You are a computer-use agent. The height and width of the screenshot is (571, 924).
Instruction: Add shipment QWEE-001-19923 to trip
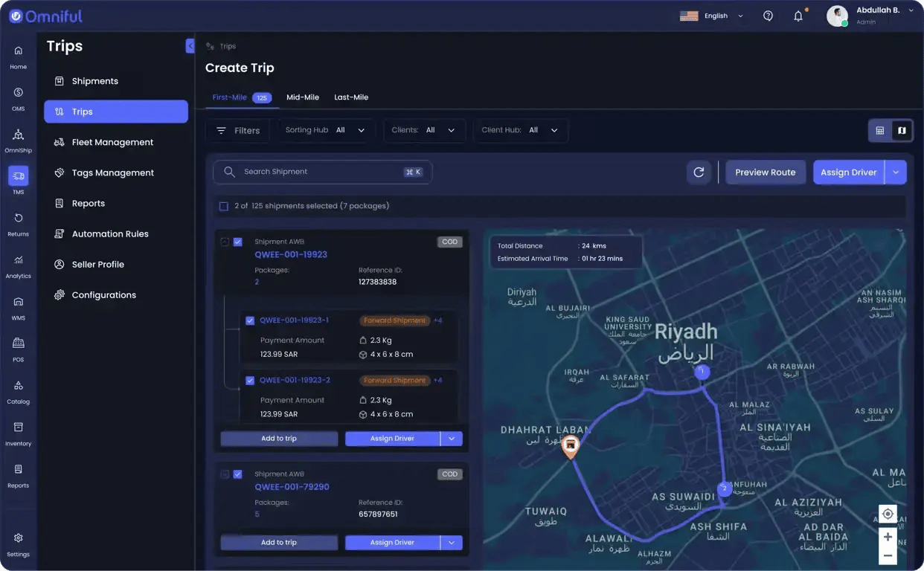click(x=279, y=439)
